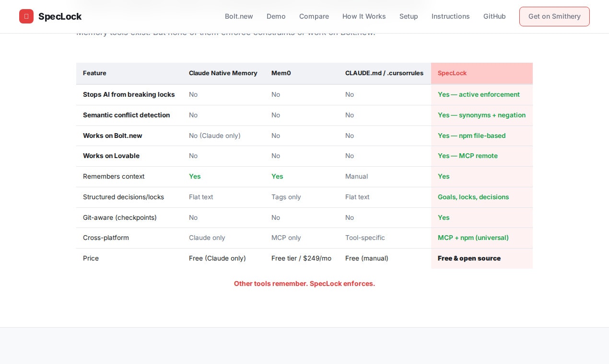
Task: Go to the Demo section
Action: 276,16
